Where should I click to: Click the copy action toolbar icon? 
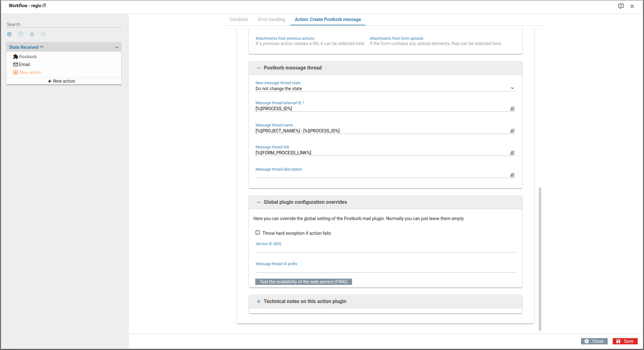point(21,34)
